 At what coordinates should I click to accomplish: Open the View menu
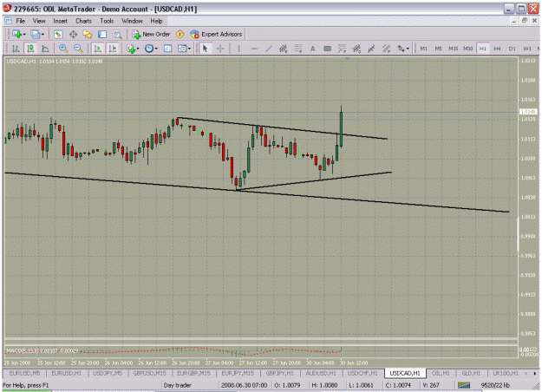pos(39,21)
